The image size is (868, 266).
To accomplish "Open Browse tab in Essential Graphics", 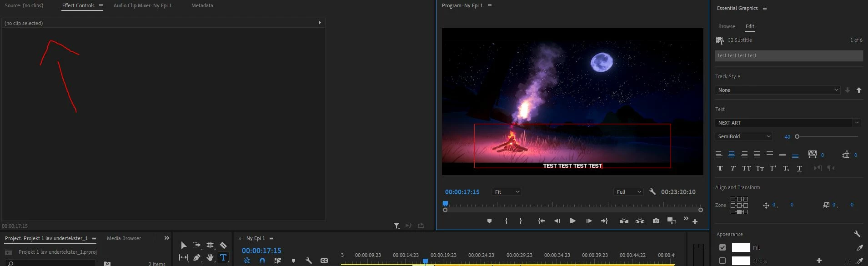I will click(x=727, y=26).
